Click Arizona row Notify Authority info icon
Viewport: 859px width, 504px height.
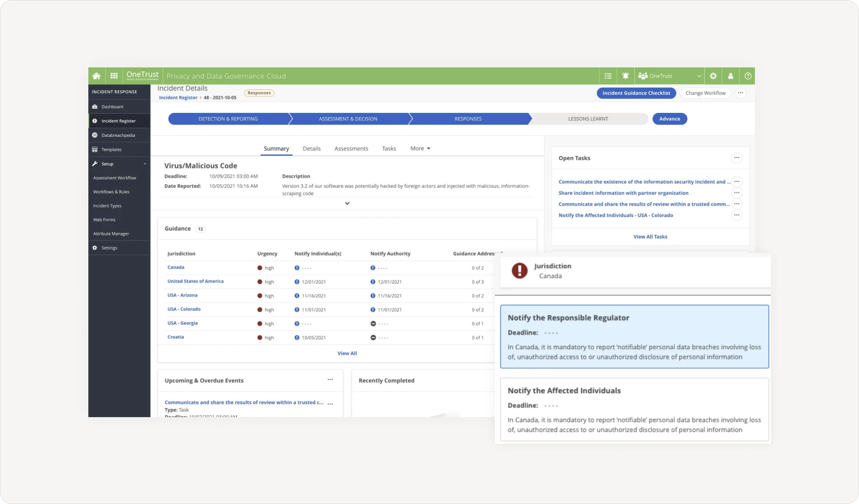click(x=373, y=296)
